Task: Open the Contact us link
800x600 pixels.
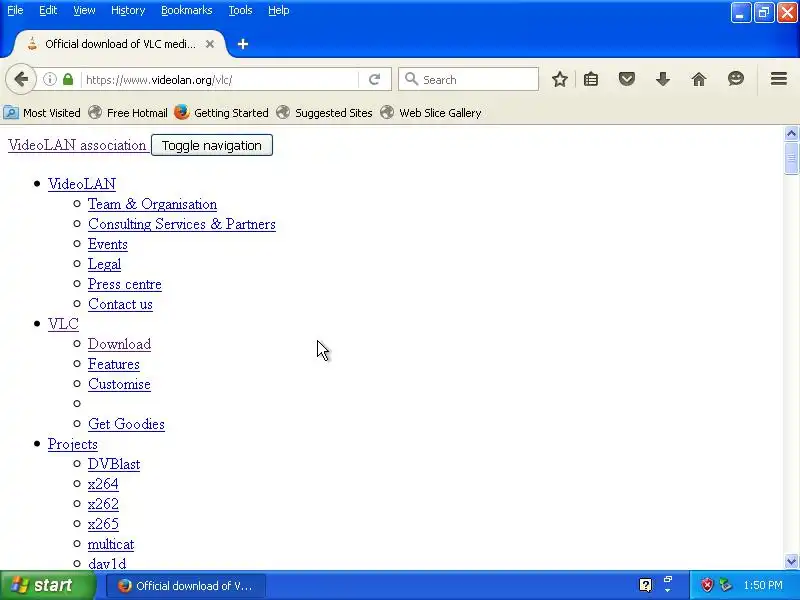Action: pyautogui.click(x=120, y=304)
